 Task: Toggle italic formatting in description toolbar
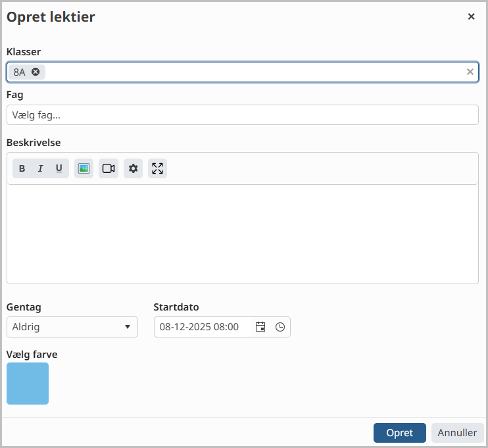click(41, 168)
